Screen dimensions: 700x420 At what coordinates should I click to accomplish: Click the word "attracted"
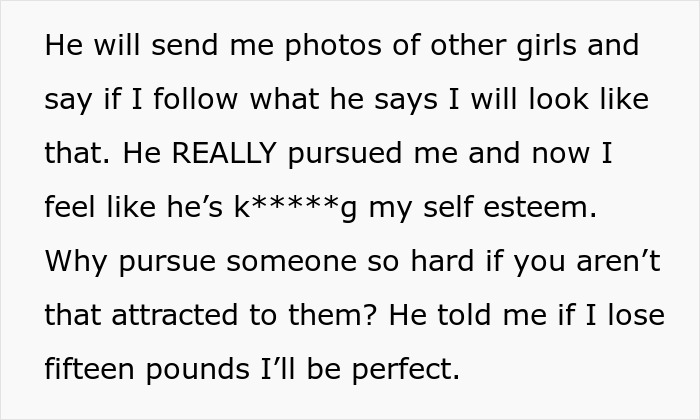(x=174, y=315)
